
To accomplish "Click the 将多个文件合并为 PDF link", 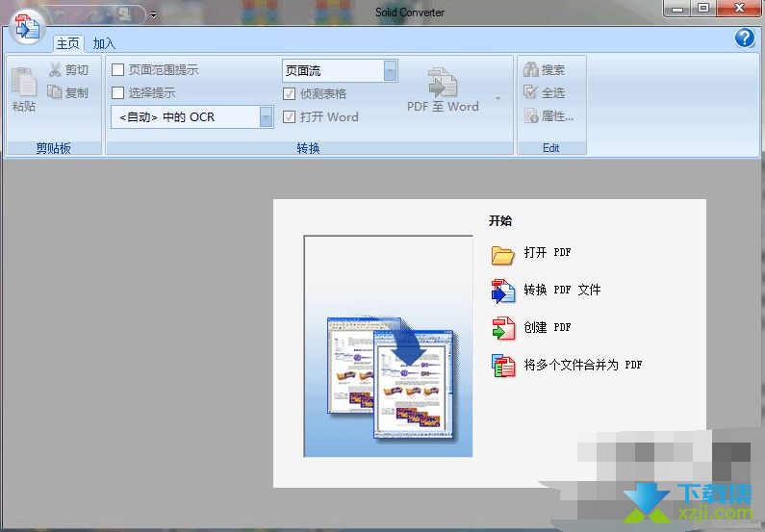I will (583, 365).
